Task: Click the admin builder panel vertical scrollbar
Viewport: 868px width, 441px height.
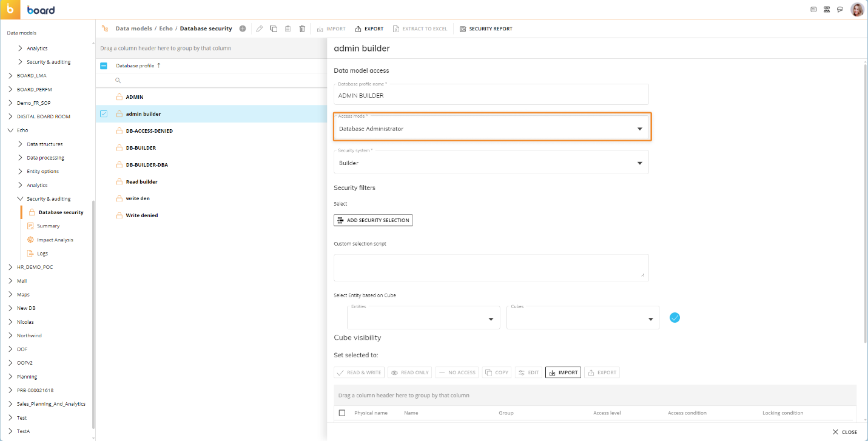Action: pyautogui.click(x=866, y=203)
